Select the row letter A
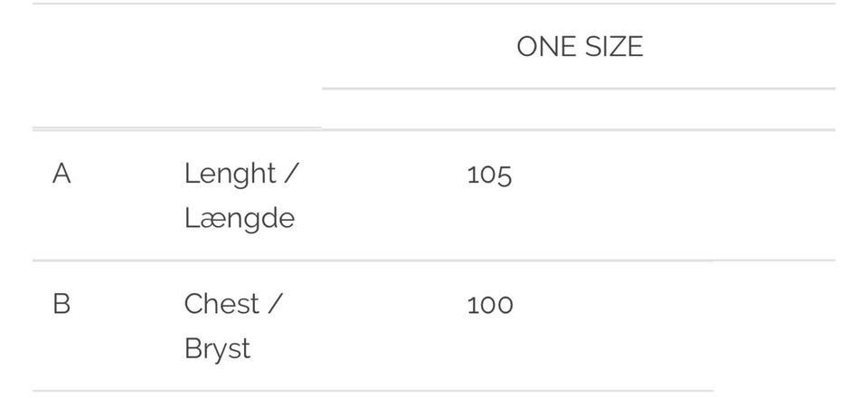The height and width of the screenshot is (398, 868). click(x=61, y=174)
